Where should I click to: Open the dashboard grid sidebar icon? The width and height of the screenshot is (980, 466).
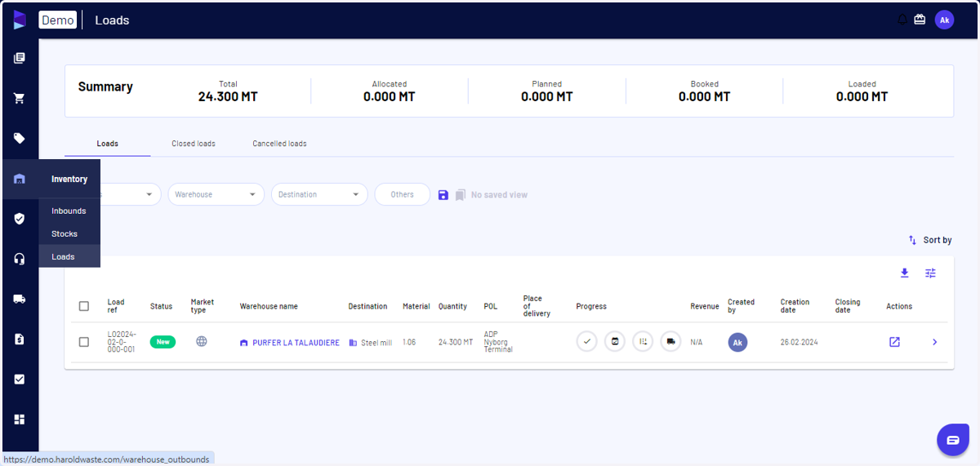pyautogui.click(x=20, y=419)
